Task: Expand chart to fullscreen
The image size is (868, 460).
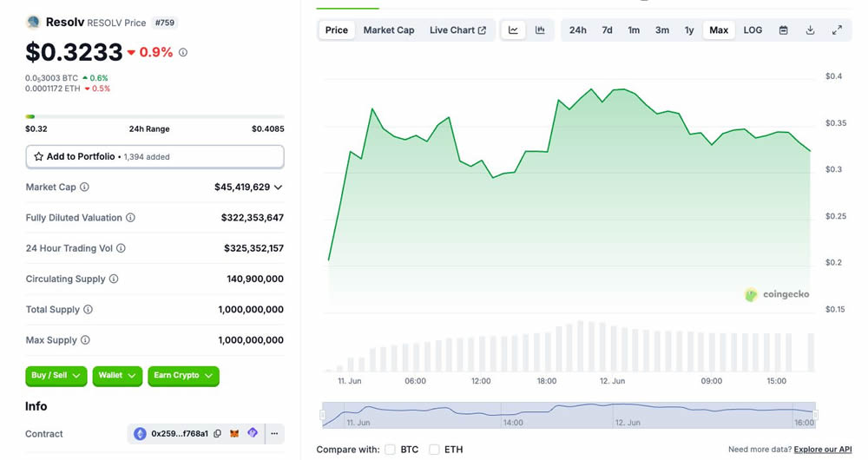Action: tap(837, 30)
